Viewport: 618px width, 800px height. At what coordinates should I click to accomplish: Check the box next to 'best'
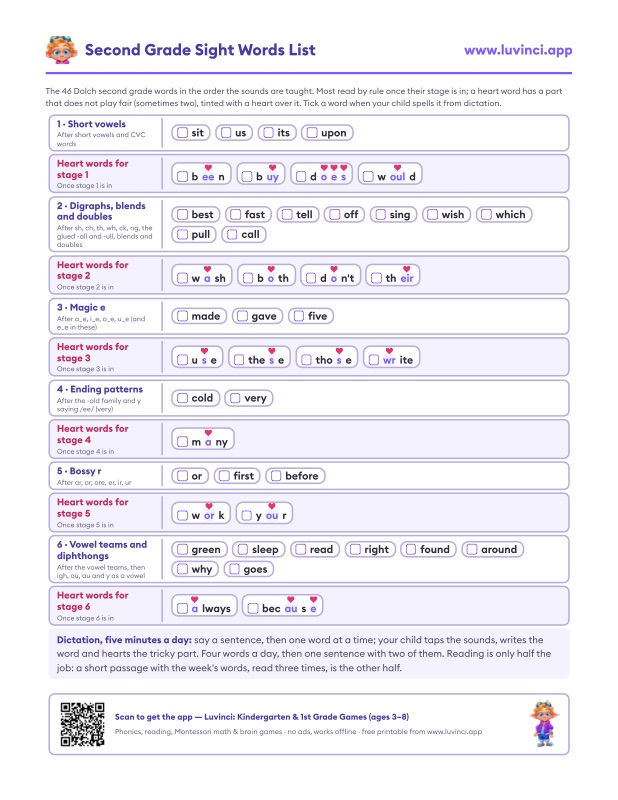[x=182, y=214]
